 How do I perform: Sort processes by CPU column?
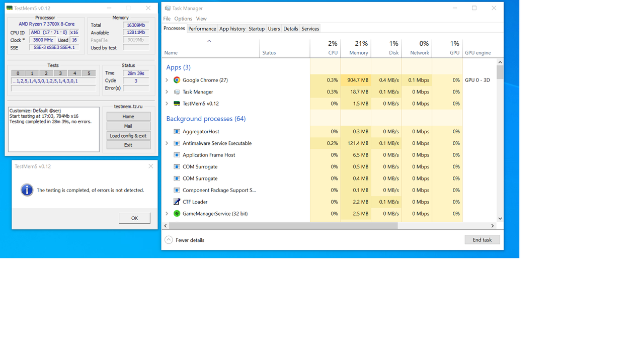pos(325,48)
